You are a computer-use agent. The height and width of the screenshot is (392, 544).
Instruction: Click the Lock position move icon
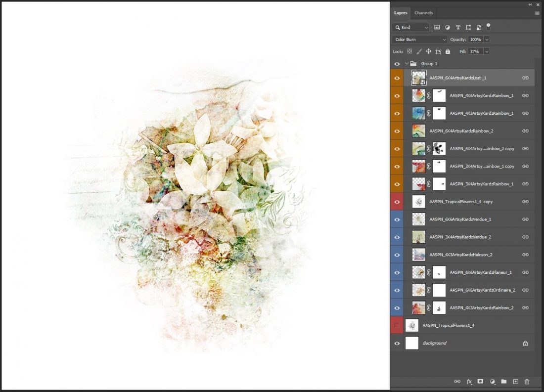(x=428, y=51)
